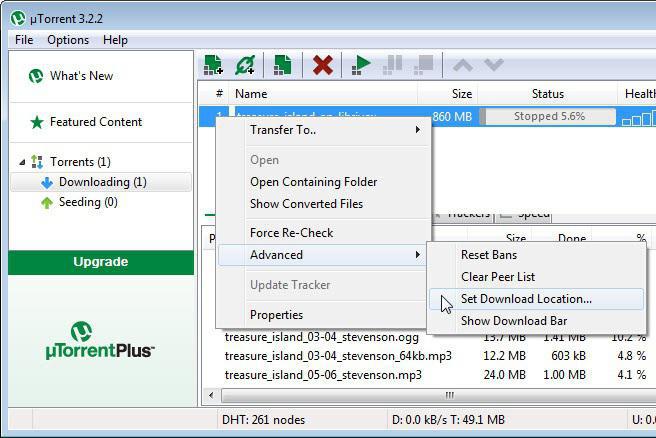Click the torrent health bars indicator

638,118
